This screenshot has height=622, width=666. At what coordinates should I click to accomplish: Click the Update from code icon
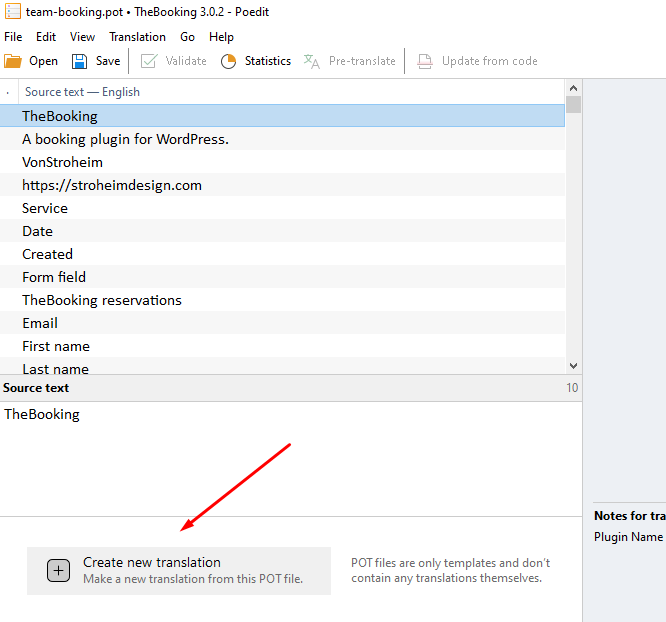pos(426,61)
